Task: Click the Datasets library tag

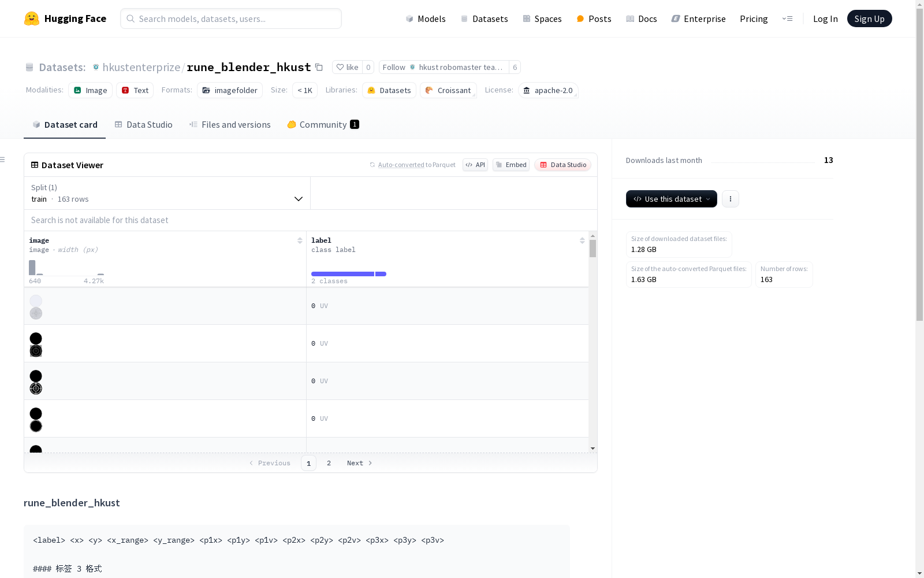Action: (389, 90)
